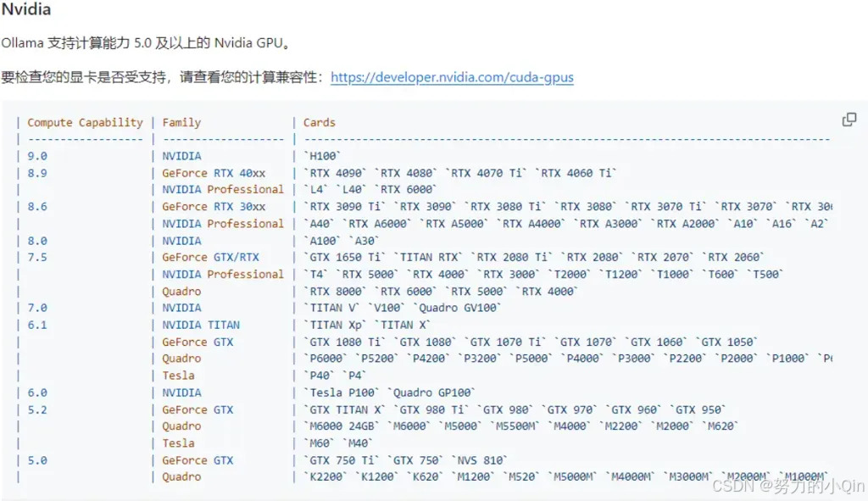Click the 'TITAN V' card entry

point(332,308)
